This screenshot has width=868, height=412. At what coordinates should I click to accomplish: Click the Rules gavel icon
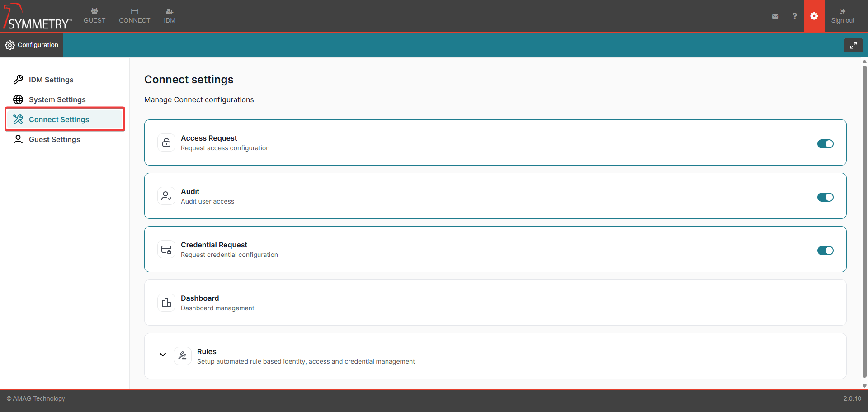click(183, 356)
